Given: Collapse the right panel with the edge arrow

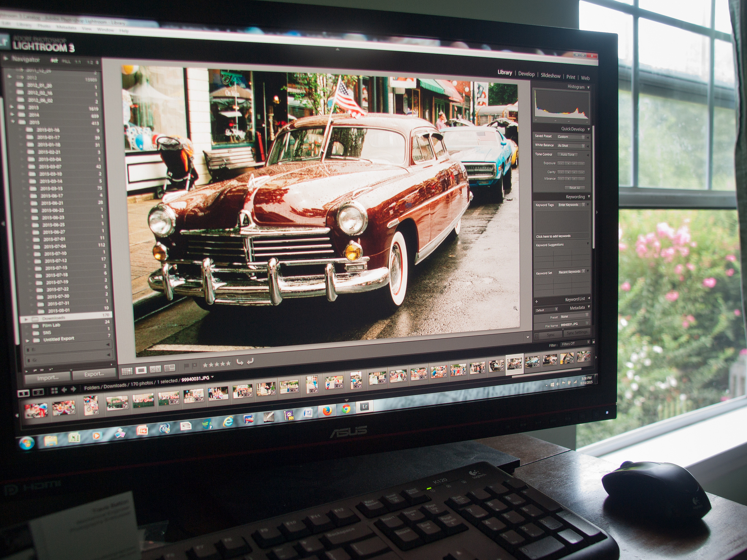Looking at the screenshot, I should (597, 212).
